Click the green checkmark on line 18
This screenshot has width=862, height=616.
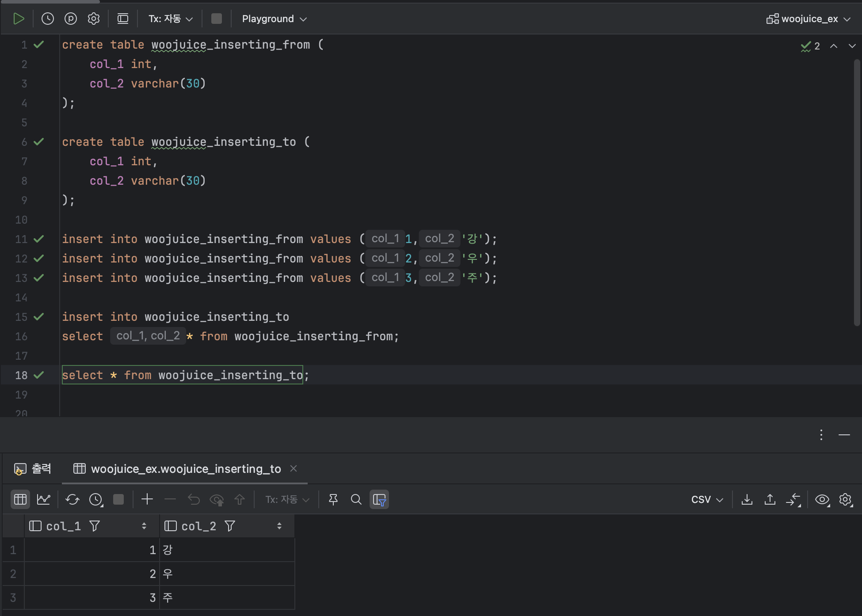(x=39, y=375)
